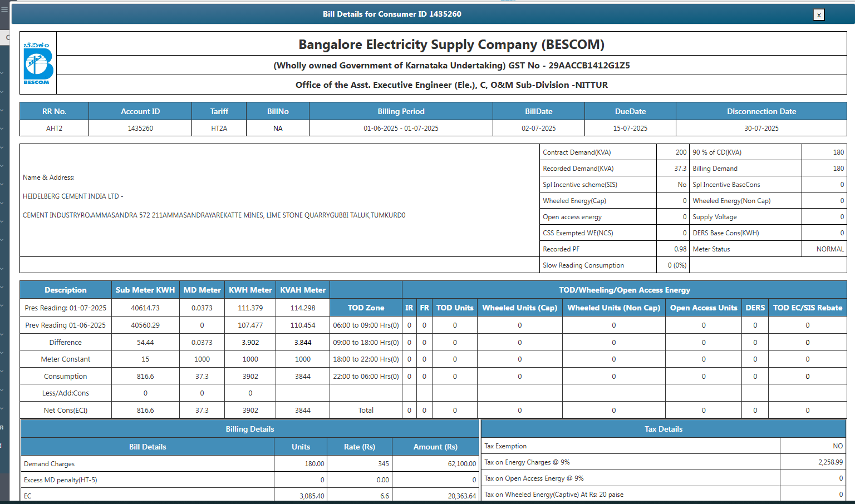Select the 15-07-2025 due date value
The width and height of the screenshot is (855, 504).
pos(630,129)
